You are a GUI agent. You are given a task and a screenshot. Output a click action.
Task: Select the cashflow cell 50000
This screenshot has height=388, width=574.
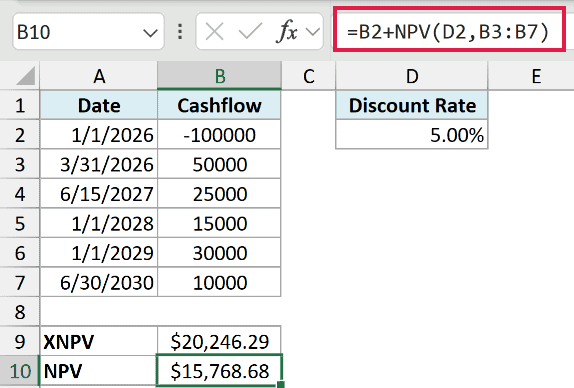(x=219, y=164)
